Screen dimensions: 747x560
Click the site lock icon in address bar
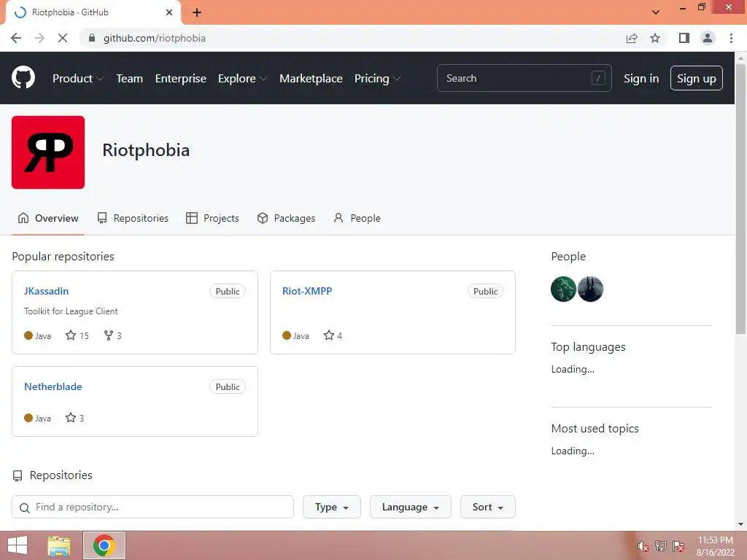click(x=92, y=38)
